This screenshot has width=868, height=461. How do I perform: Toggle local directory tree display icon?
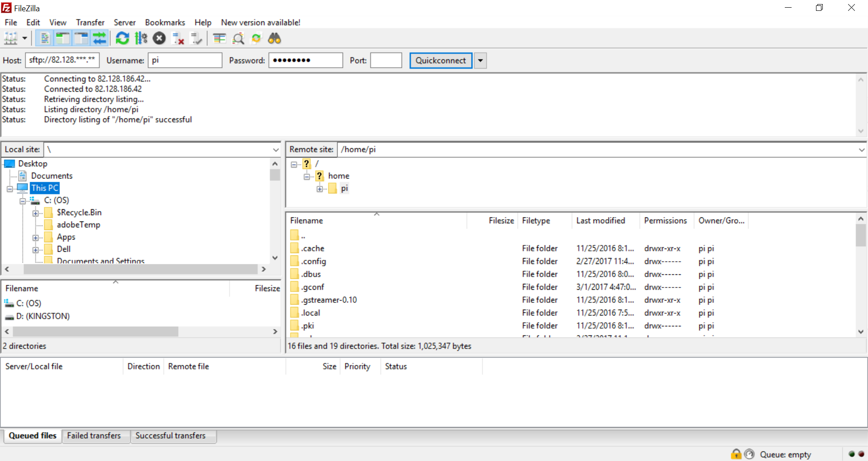pyautogui.click(x=62, y=38)
